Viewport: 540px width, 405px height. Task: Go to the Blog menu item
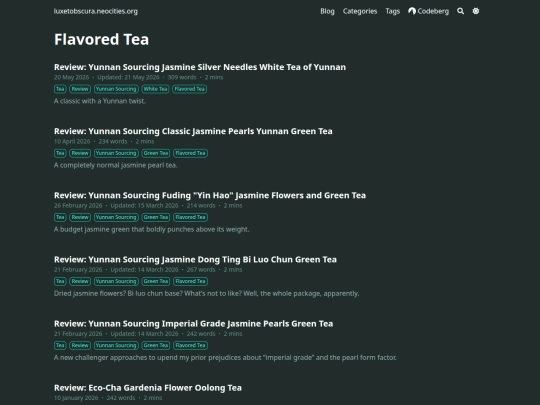click(x=327, y=11)
